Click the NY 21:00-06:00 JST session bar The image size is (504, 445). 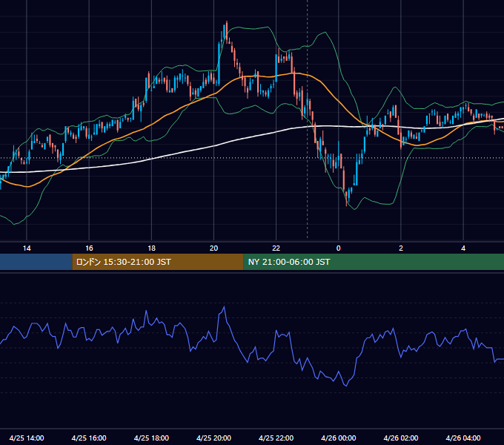point(374,262)
